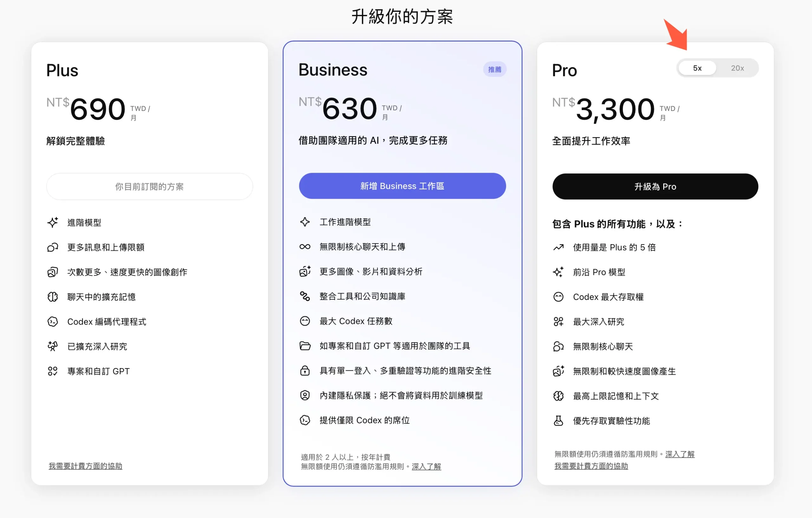
Task: Click sparkle icon beside 進階模型
Action: click(53, 223)
